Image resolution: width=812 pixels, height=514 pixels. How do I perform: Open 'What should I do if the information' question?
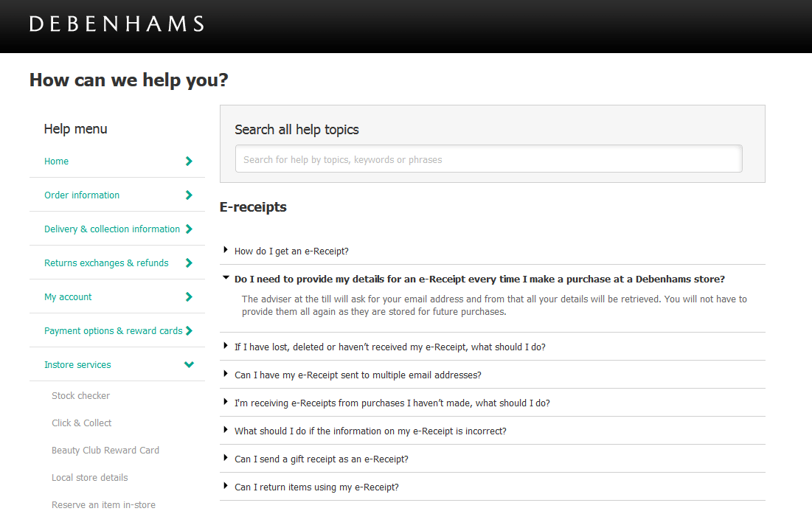[370, 431]
